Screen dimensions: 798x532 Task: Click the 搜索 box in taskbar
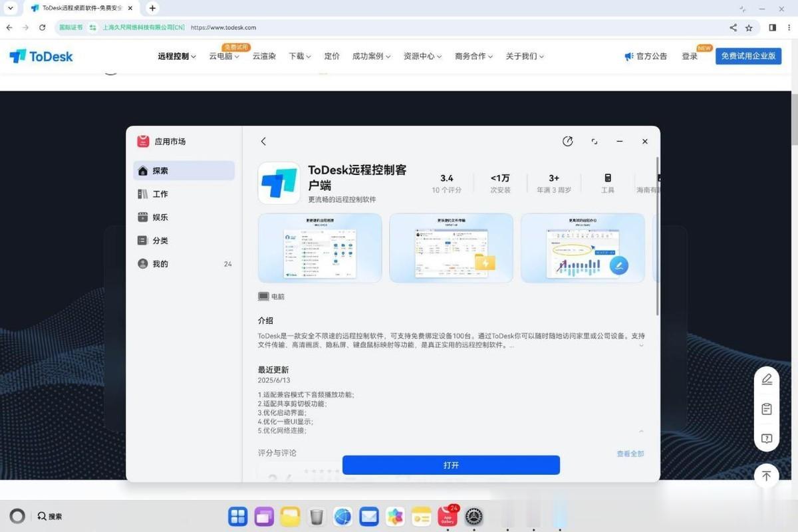pos(50,516)
